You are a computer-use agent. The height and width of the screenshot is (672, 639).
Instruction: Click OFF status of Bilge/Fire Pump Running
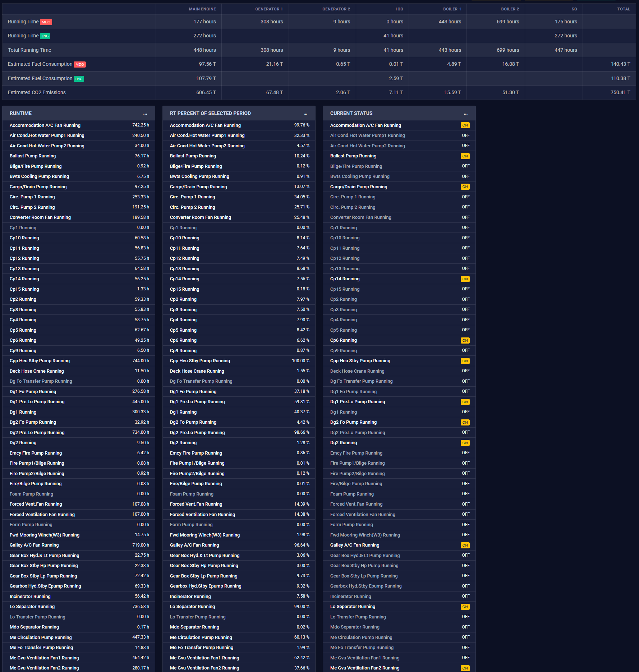(466, 166)
